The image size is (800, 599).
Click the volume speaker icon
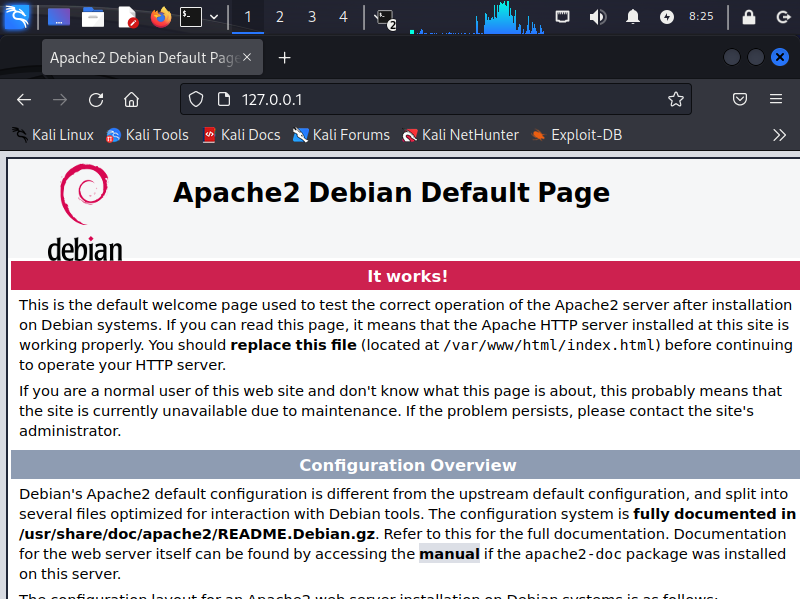tap(597, 17)
